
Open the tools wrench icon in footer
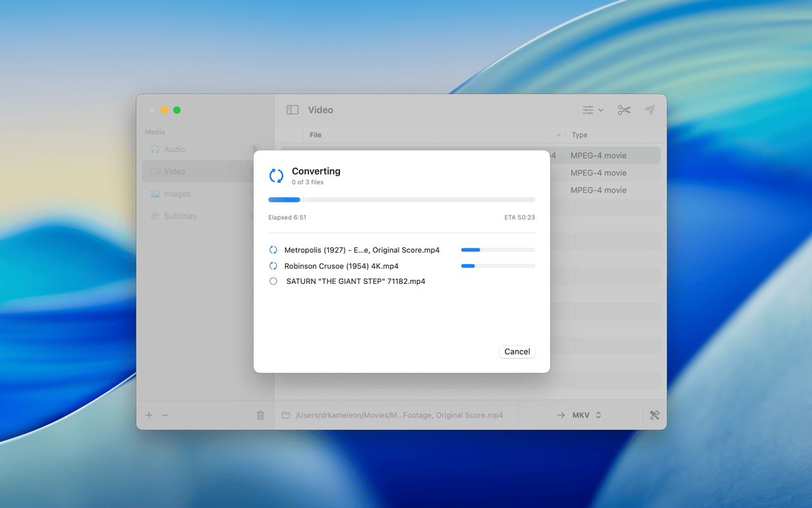655,415
